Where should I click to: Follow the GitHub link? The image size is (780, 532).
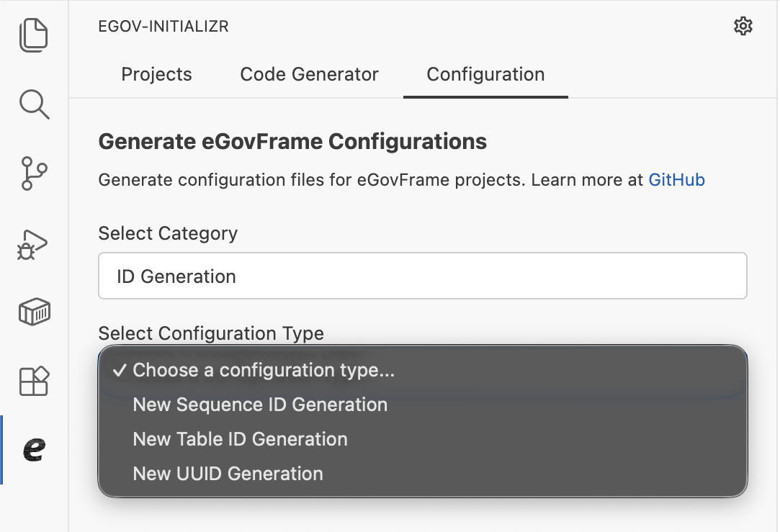click(x=676, y=179)
